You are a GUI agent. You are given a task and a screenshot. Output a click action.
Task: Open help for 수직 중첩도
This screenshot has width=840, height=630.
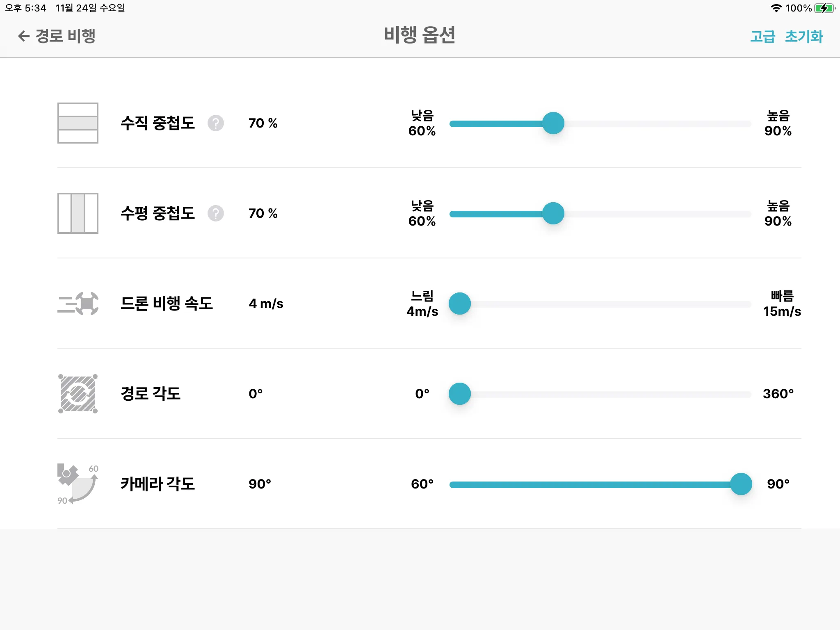click(x=216, y=123)
